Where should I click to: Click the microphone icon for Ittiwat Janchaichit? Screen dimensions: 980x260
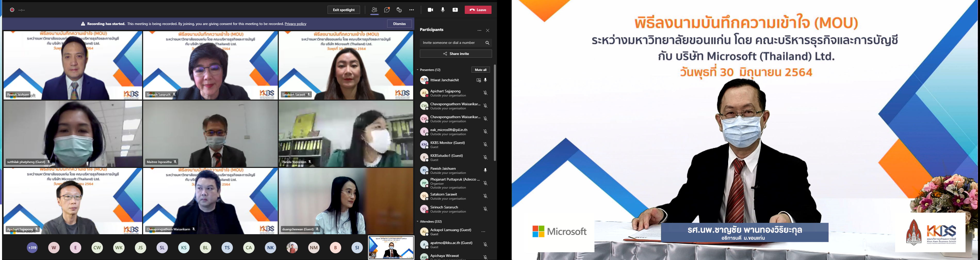click(485, 80)
